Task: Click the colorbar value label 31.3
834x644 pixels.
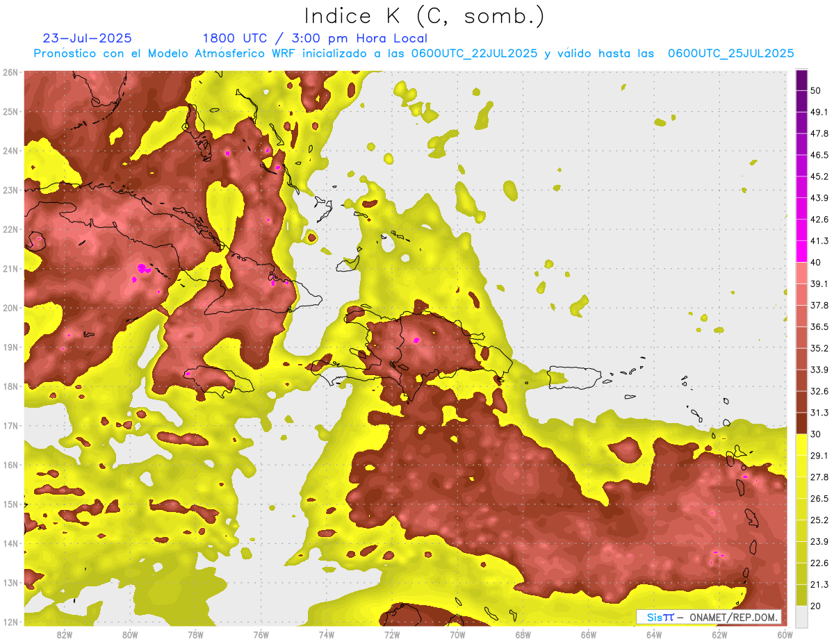Action: coord(819,413)
